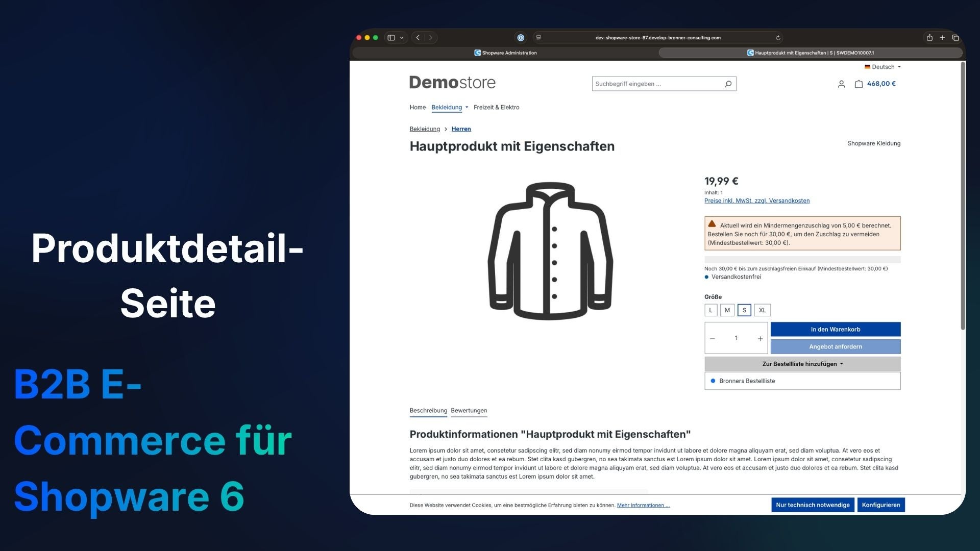Switch to the Beschreibung tab

(x=428, y=411)
